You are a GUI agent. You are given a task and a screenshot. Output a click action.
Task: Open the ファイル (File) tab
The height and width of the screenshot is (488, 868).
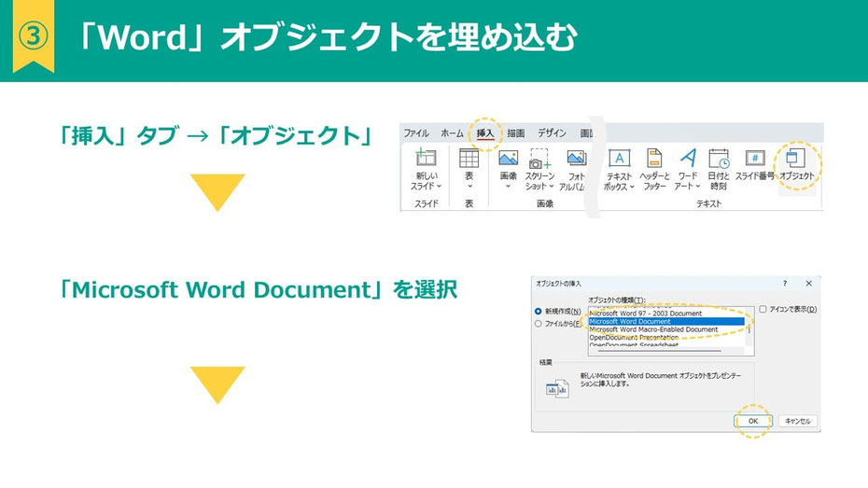(x=415, y=133)
